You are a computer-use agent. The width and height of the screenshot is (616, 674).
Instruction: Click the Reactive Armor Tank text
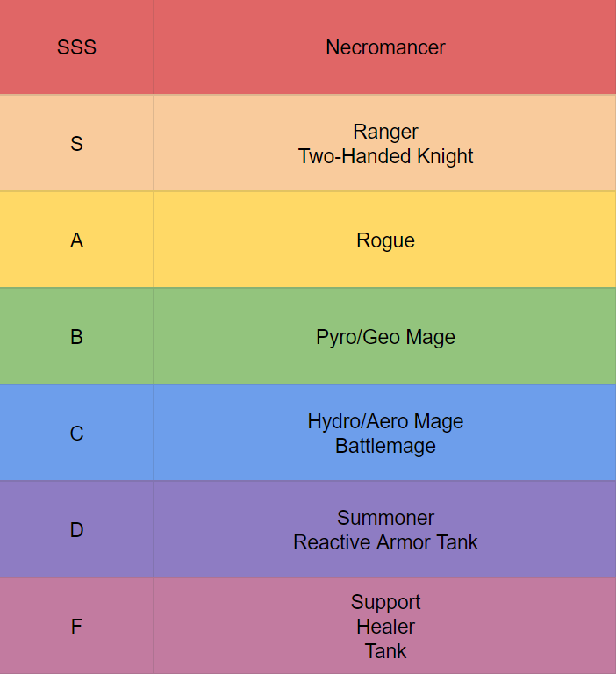(385, 542)
